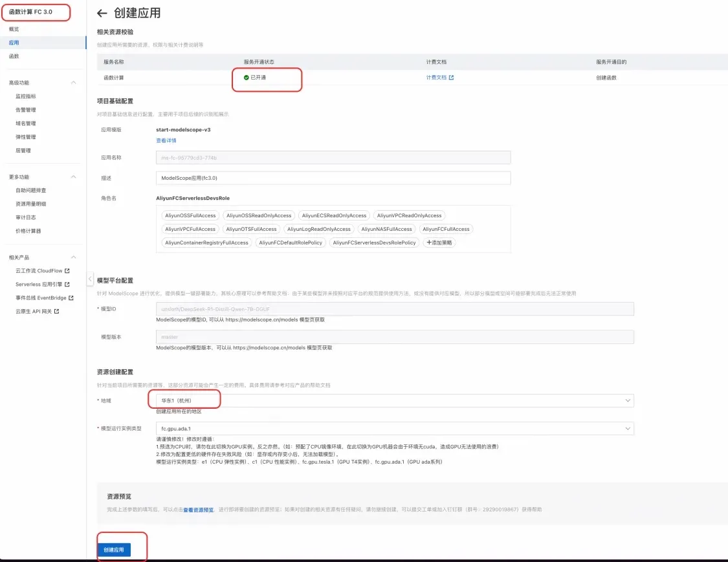728x562 pixels.
Task: Go back using the arrow beside 创建应用
Action: pyautogui.click(x=102, y=14)
